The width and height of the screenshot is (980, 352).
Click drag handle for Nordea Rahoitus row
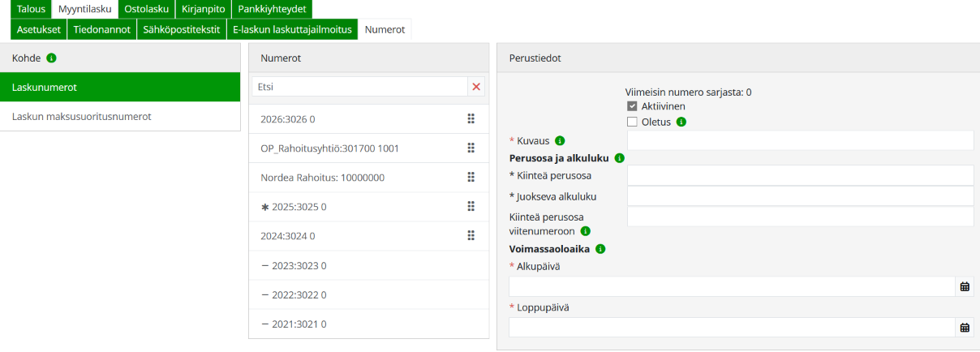471,178
